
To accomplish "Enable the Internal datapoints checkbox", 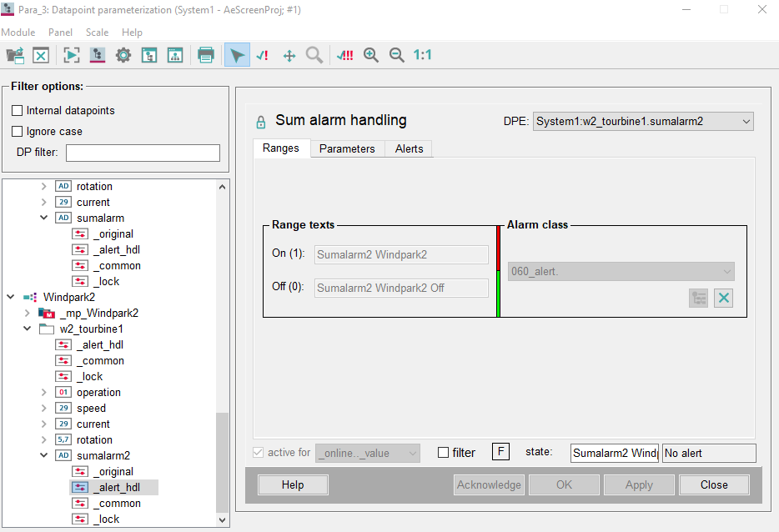I will pyautogui.click(x=18, y=110).
